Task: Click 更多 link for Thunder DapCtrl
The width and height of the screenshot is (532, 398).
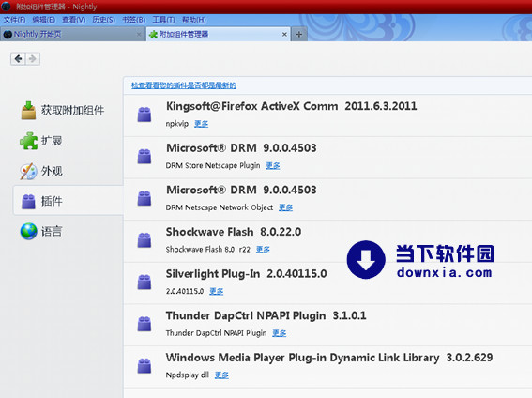Action: pyautogui.click(x=280, y=333)
